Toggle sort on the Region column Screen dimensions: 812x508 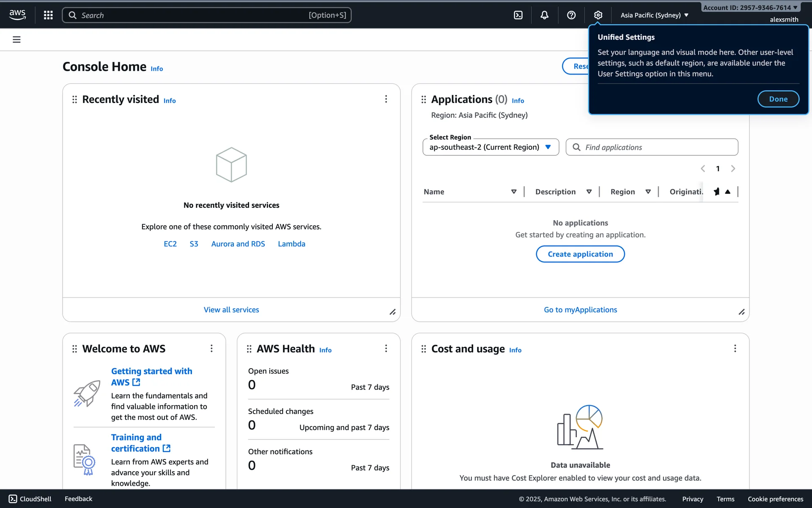coord(647,192)
